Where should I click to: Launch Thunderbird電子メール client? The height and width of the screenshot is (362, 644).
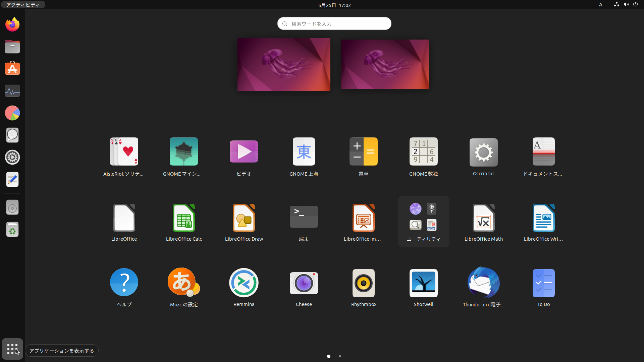pyautogui.click(x=483, y=283)
